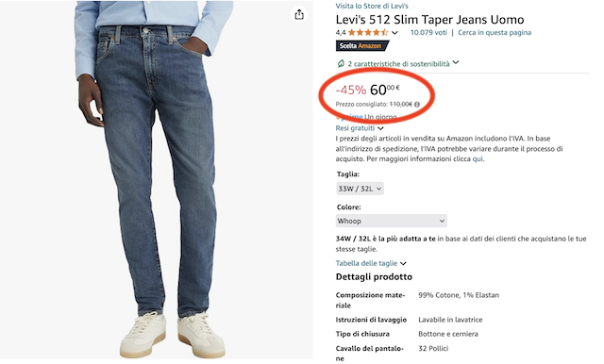Click Cerca in questa pagina link
The image size is (604, 364).
tap(495, 33)
